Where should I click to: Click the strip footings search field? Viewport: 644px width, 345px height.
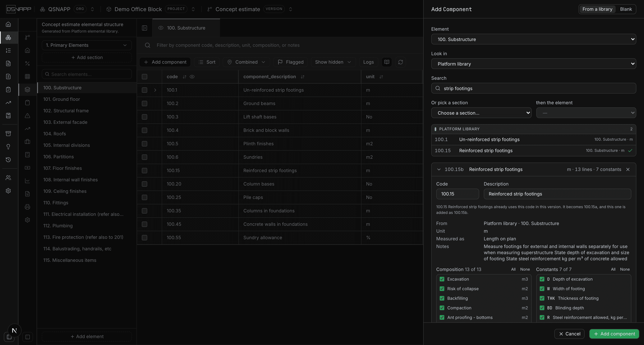click(x=533, y=88)
